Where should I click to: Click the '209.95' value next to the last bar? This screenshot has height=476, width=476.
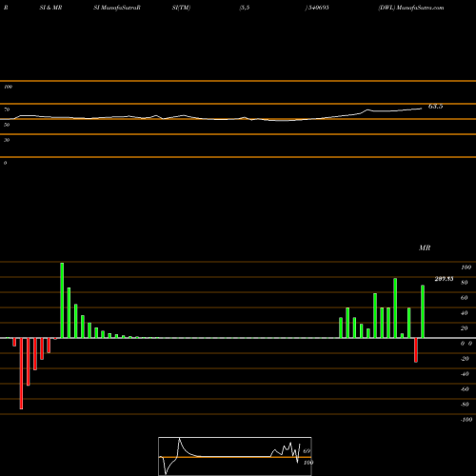click(444, 279)
